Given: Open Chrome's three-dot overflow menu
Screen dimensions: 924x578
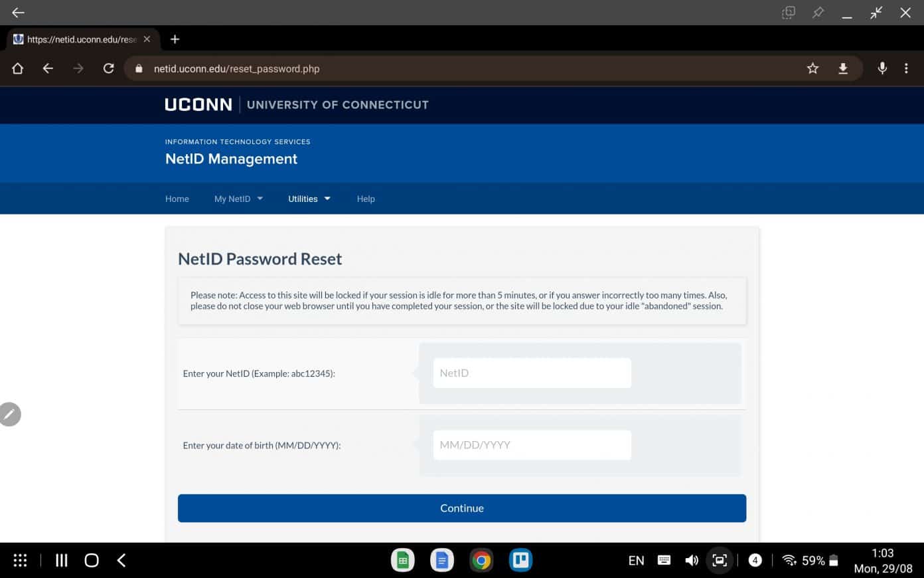Looking at the screenshot, I should [x=907, y=68].
